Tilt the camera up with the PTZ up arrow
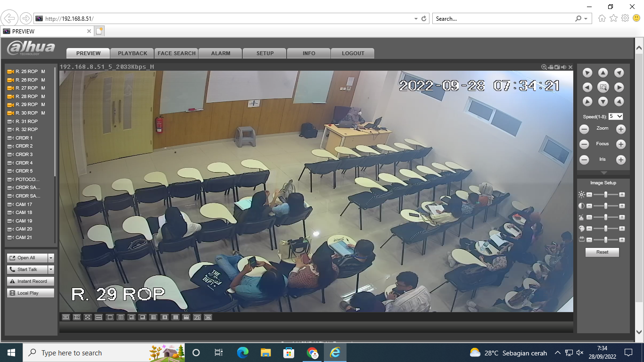Viewport: 644px width, 362px height. click(603, 73)
